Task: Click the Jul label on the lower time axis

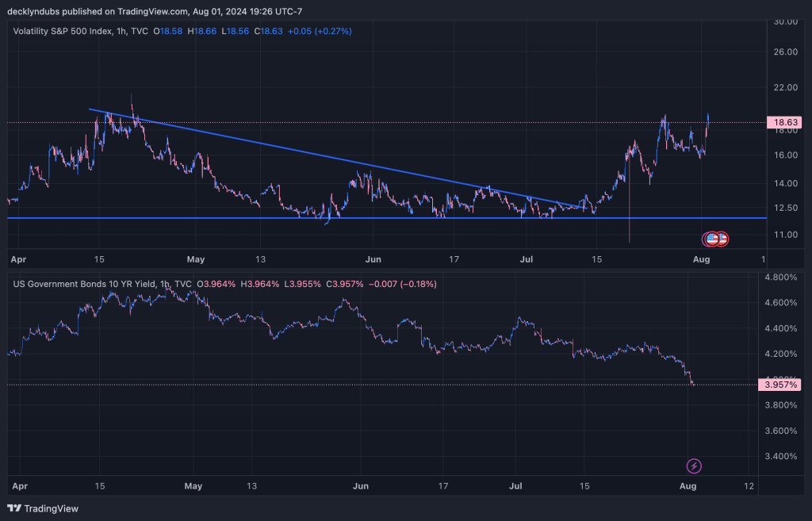Action: [x=516, y=485]
